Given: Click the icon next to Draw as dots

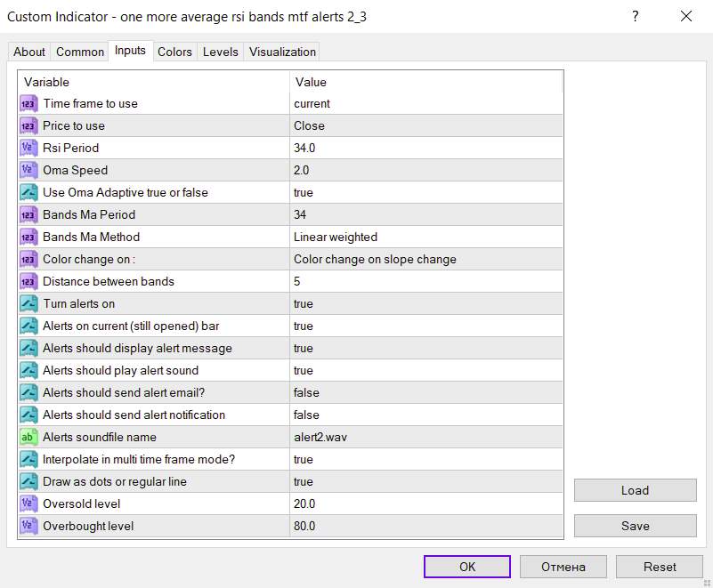Looking at the screenshot, I should (28, 481).
